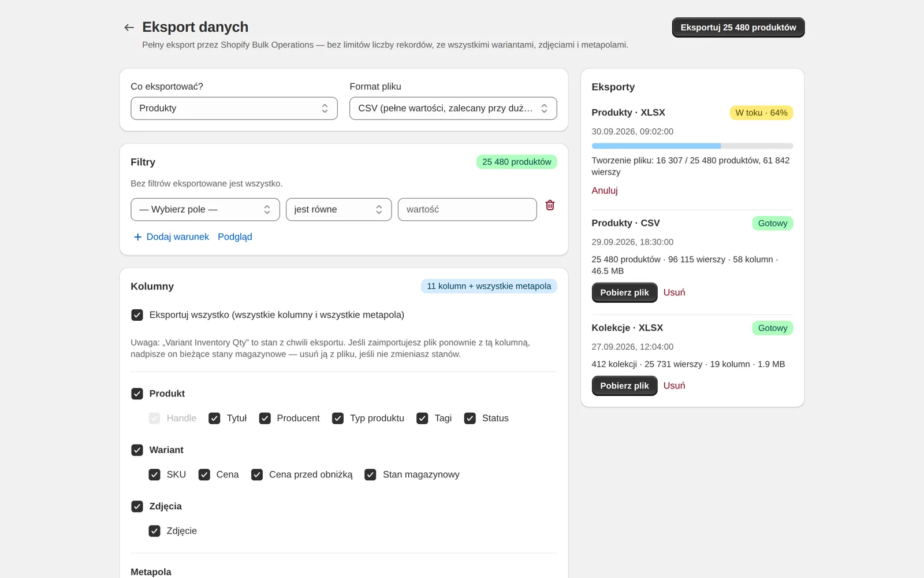Viewport: 924px width, 578px height.
Task: Uncheck the Status column checkbox
Action: coord(470,418)
